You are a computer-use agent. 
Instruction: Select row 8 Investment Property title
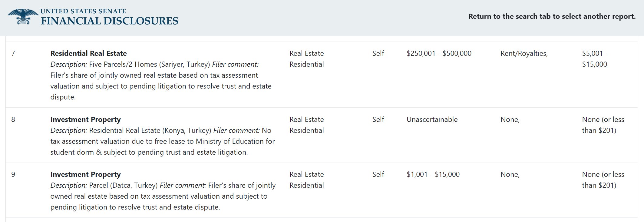pyautogui.click(x=85, y=119)
